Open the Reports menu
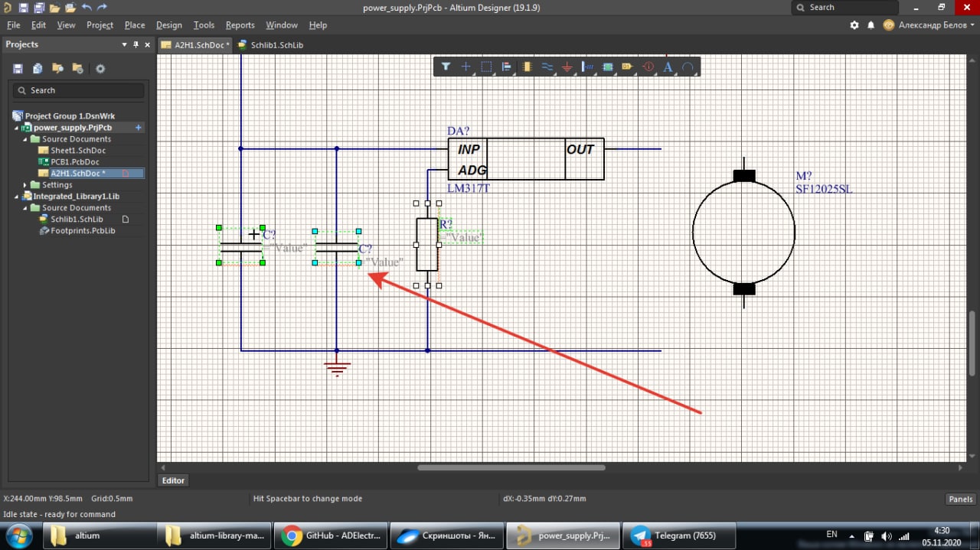 click(x=240, y=25)
